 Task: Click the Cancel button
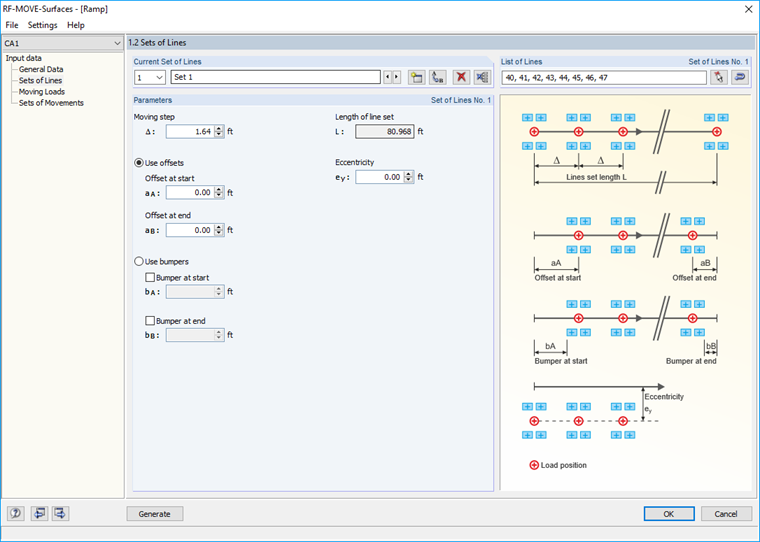click(726, 513)
